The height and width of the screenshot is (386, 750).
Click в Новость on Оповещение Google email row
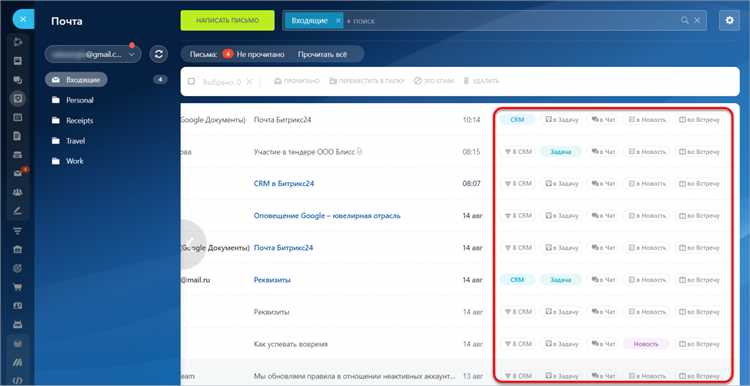647,216
